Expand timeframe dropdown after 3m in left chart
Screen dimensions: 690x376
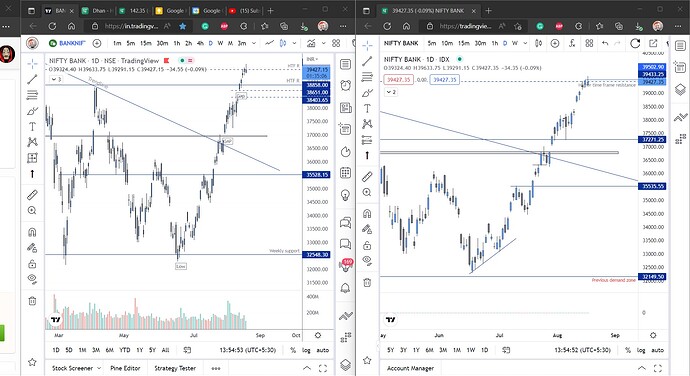[x=254, y=43]
